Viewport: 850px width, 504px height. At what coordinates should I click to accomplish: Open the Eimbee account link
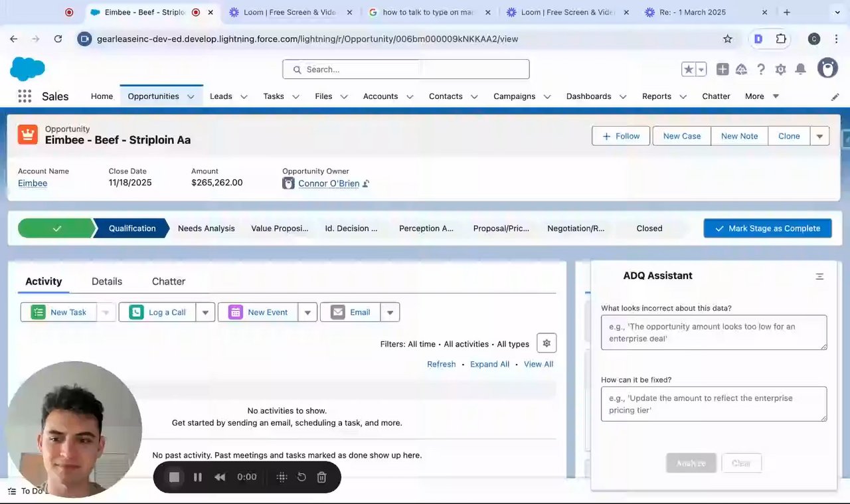click(x=33, y=183)
